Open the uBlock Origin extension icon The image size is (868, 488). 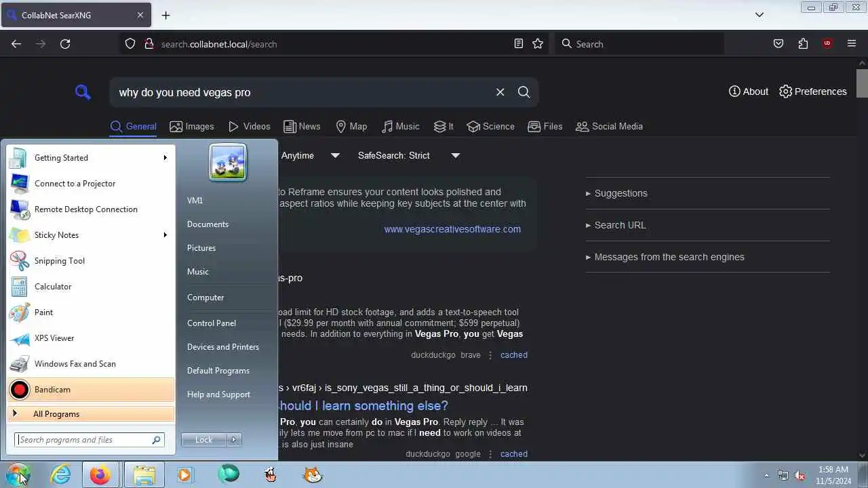point(827,43)
